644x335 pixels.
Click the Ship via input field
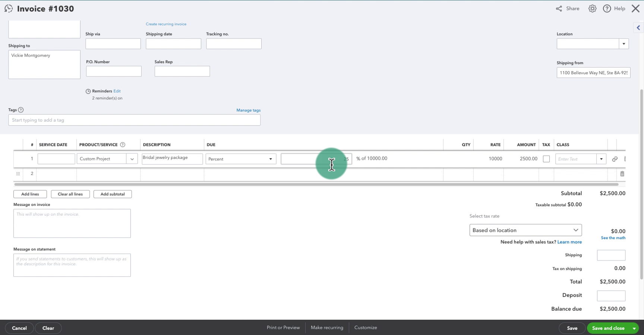pos(113,44)
